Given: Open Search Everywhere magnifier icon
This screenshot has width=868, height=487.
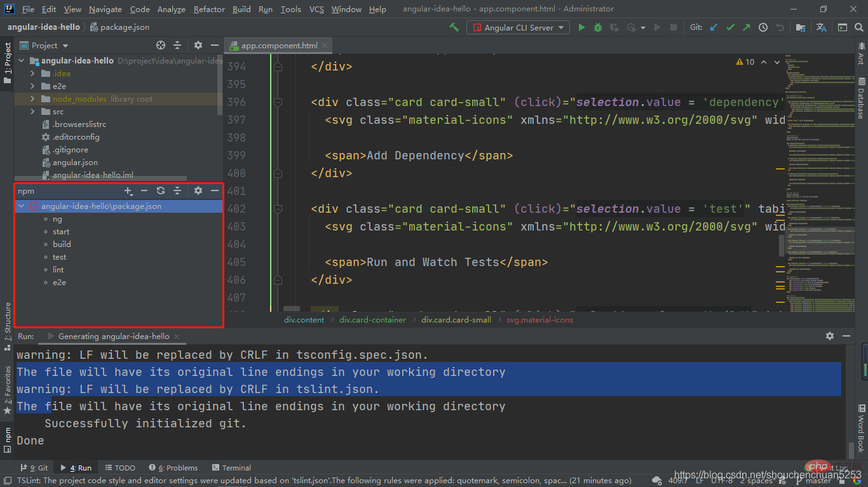Looking at the screenshot, I should coord(859,27).
